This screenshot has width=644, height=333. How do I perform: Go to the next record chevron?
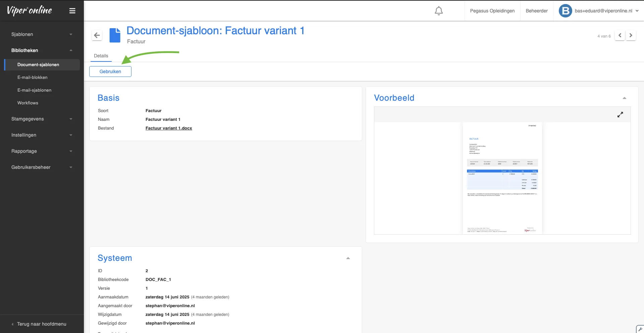tap(631, 35)
